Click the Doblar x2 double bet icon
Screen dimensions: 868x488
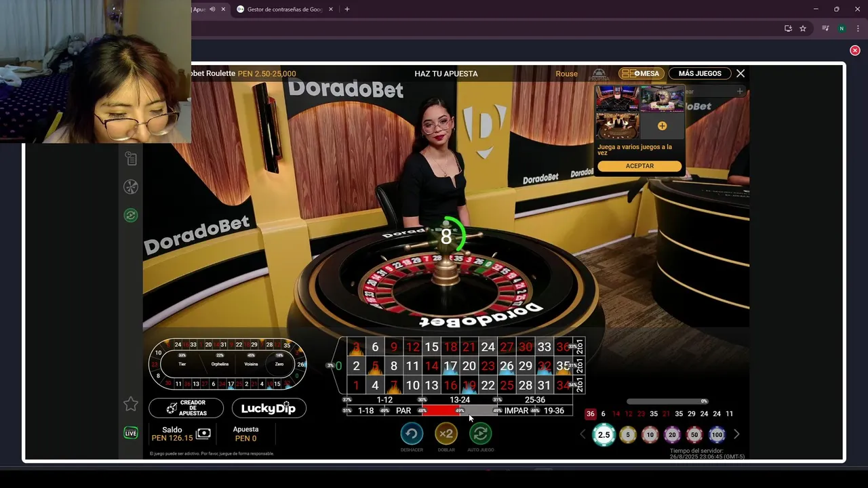click(446, 434)
